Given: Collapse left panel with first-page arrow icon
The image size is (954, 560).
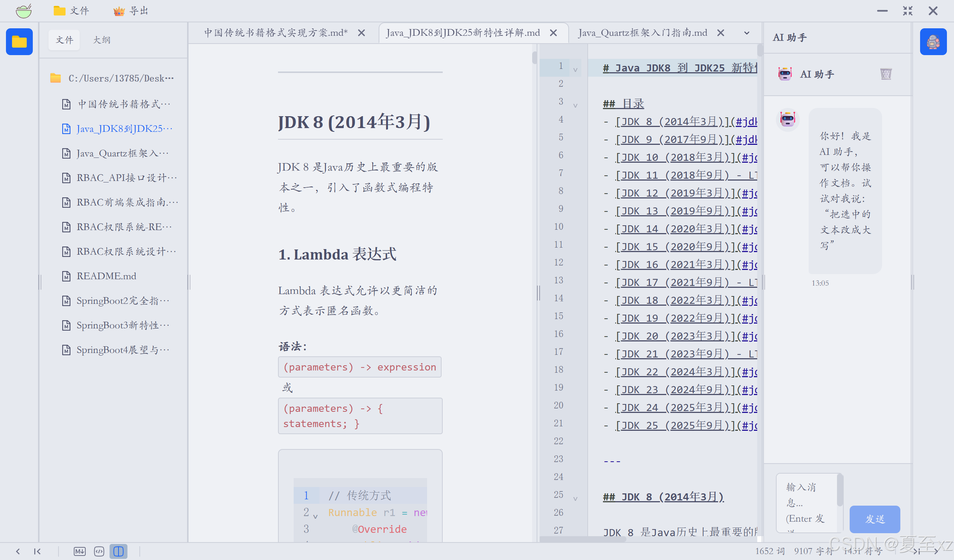Looking at the screenshot, I should [x=37, y=551].
